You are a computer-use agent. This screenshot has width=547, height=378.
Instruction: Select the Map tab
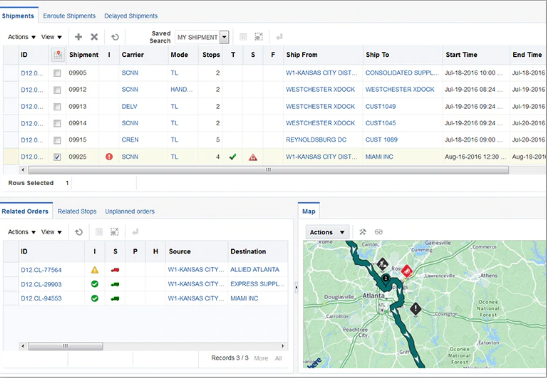click(309, 211)
